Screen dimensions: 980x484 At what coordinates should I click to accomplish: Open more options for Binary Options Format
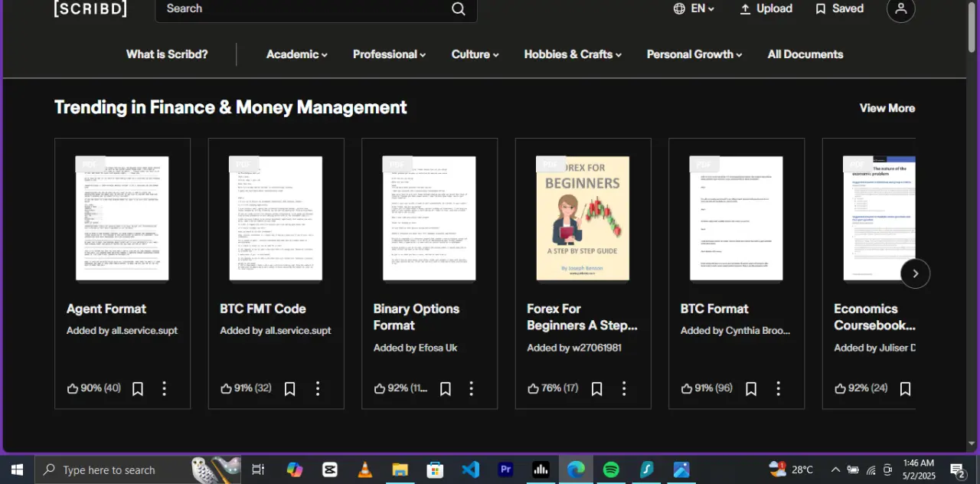pos(471,388)
